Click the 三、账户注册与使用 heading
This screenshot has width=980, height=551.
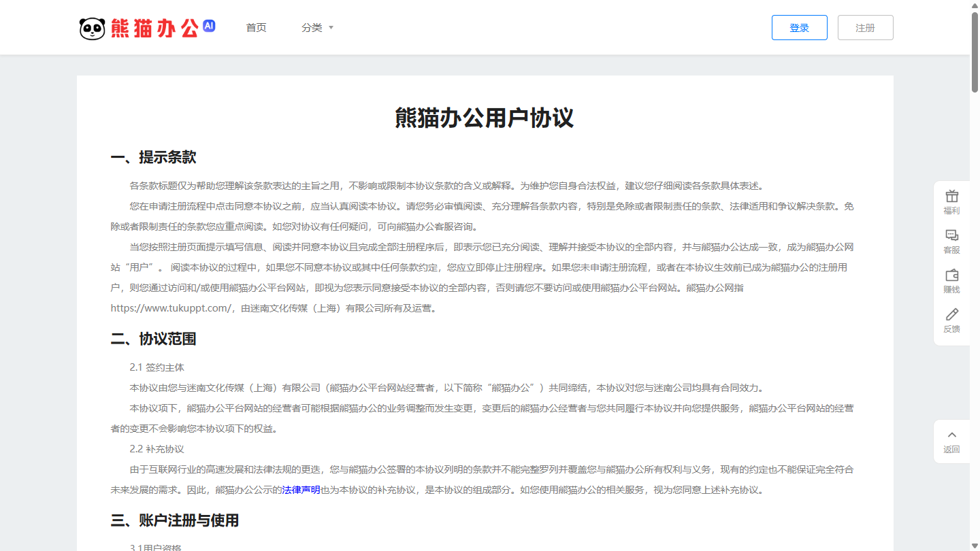click(175, 521)
